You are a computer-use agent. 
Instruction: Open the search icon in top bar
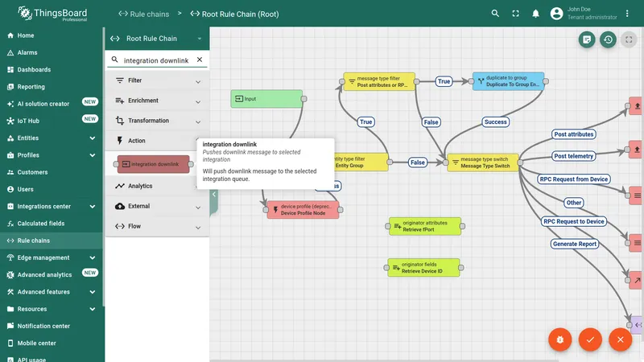click(x=495, y=14)
